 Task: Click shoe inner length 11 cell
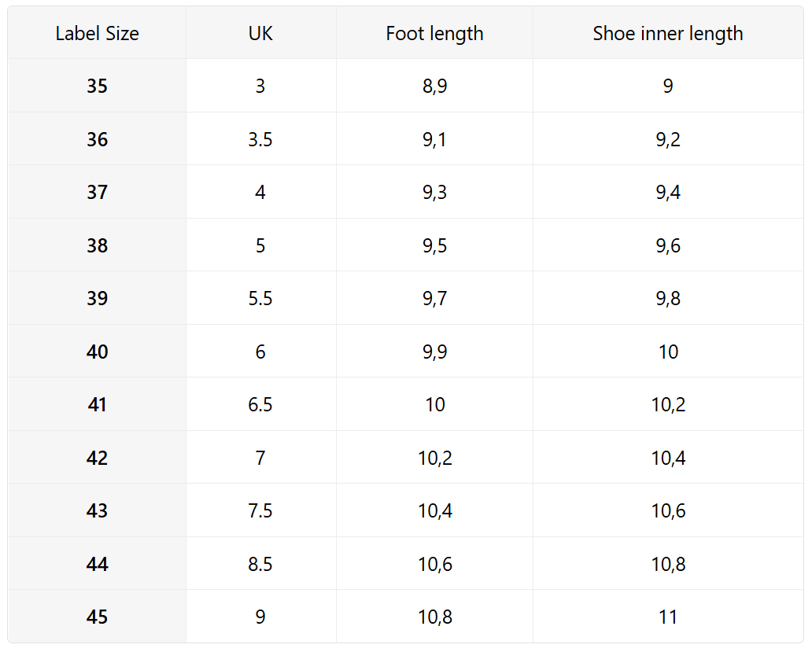[x=667, y=617]
